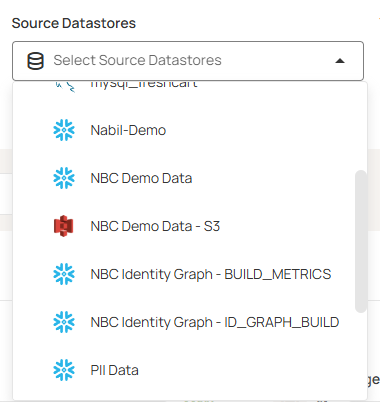Click the Snowflake icon next to Nabil-Demo

point(64,130)
